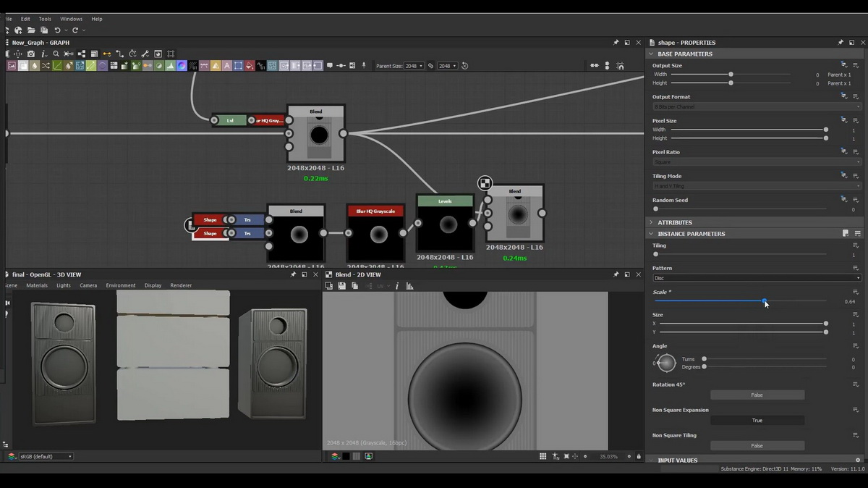
Task: Toggle the zoom lock in 2D view
Action: [639, 456]
